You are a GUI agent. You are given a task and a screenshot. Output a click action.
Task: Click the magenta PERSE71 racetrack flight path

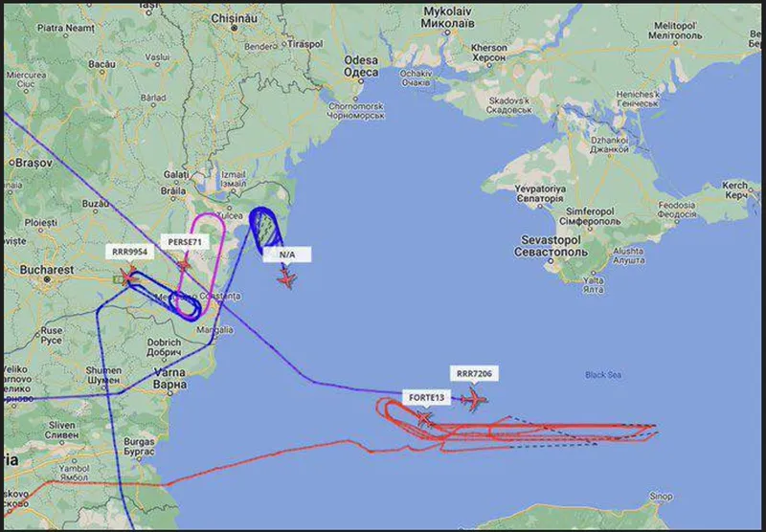pos(201,265)
